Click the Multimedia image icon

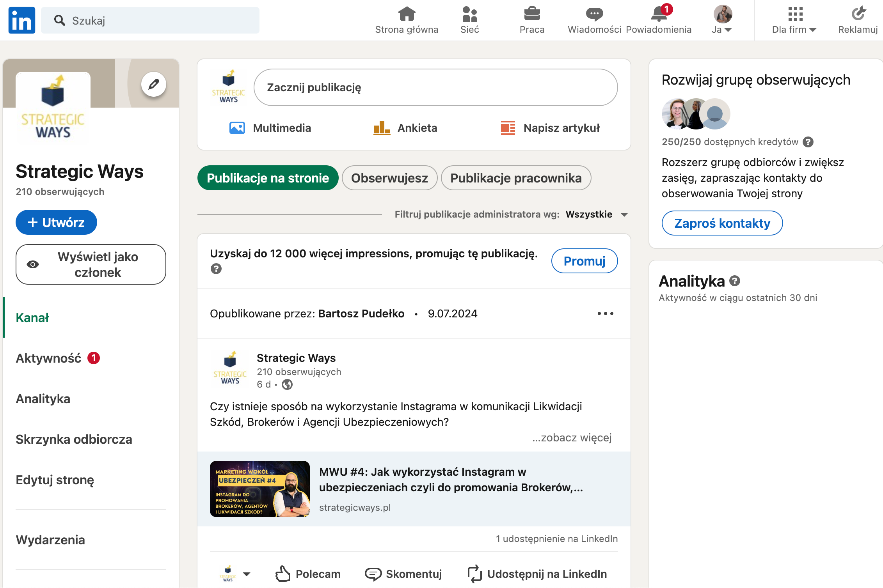[237, 128]
